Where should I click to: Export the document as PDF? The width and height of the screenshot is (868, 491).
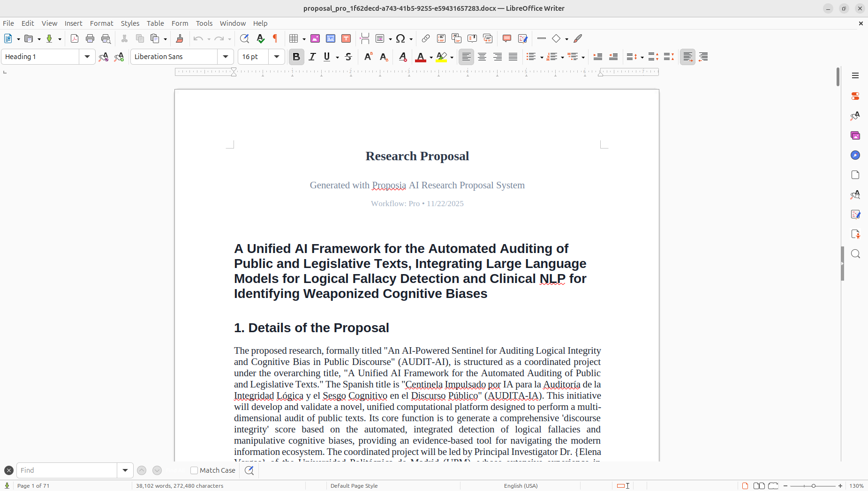[x=74, y=38]
